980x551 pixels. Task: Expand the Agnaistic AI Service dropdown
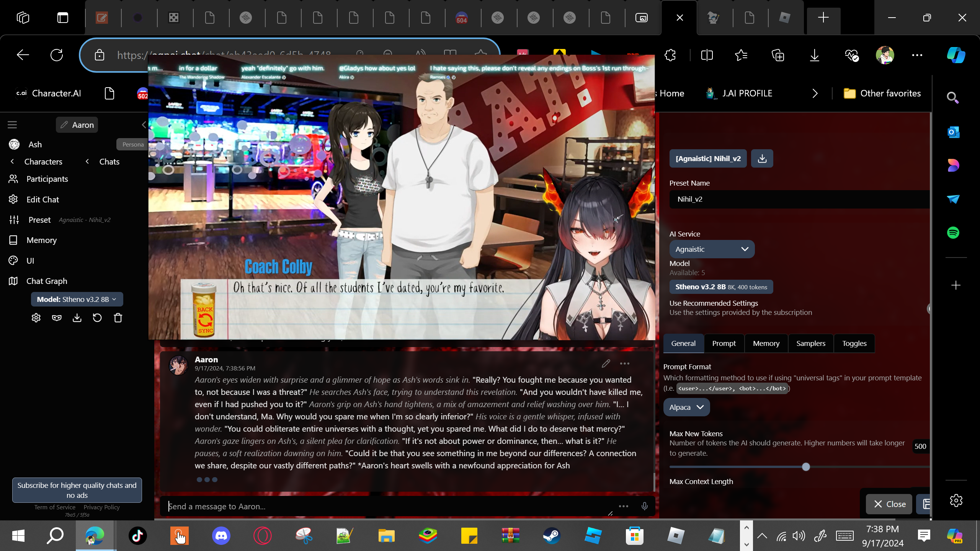[712, 249]
